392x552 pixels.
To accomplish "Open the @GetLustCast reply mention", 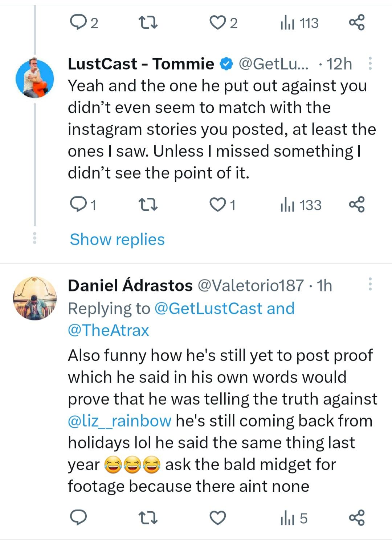I will [x=208, y=309].
